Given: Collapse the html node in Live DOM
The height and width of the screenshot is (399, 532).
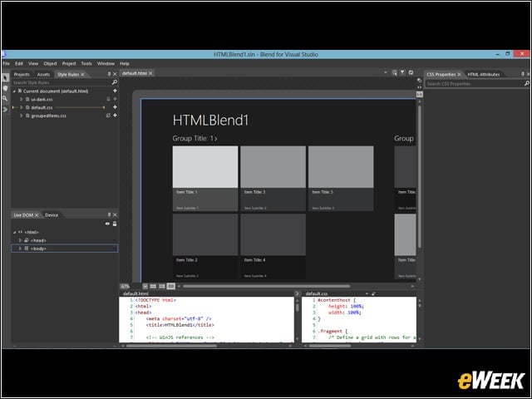Looking at the screenshot, I should click(14, 232).
